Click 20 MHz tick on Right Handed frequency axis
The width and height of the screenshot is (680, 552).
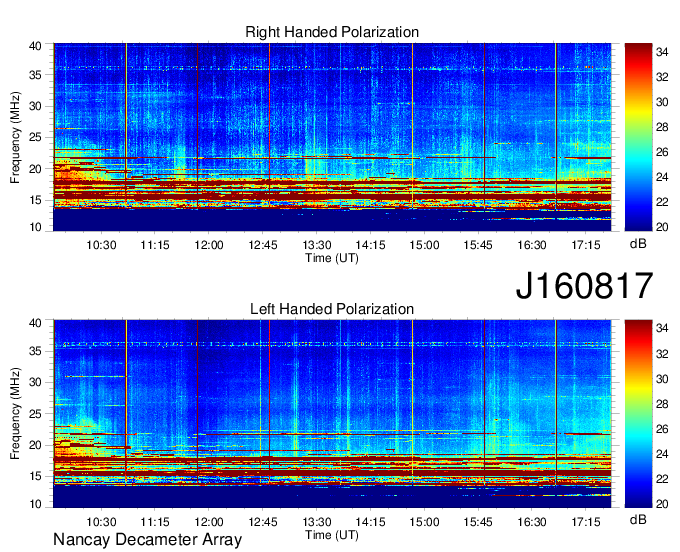[x=35, y=170]
